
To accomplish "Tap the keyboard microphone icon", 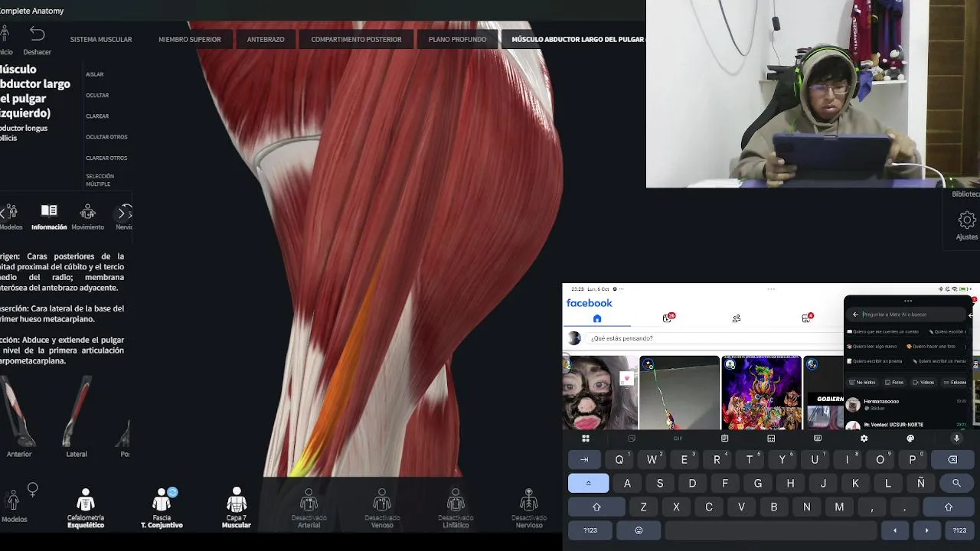I will pos(956,439).
